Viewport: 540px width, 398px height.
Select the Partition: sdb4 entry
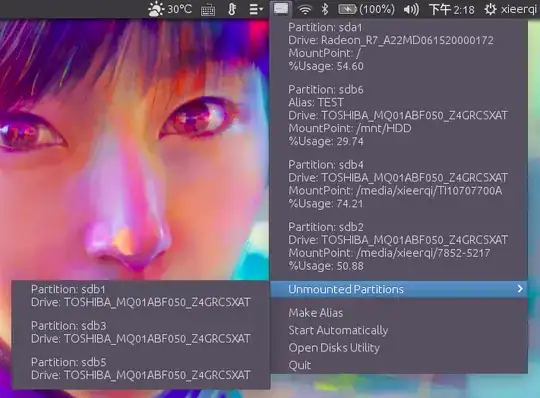click(399, 184)
